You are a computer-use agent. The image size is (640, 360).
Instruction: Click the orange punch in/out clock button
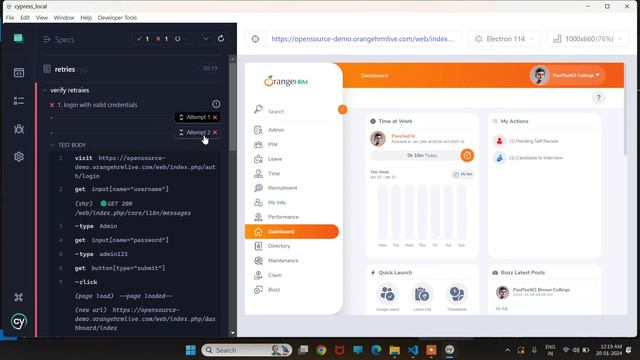click(467, 155)
